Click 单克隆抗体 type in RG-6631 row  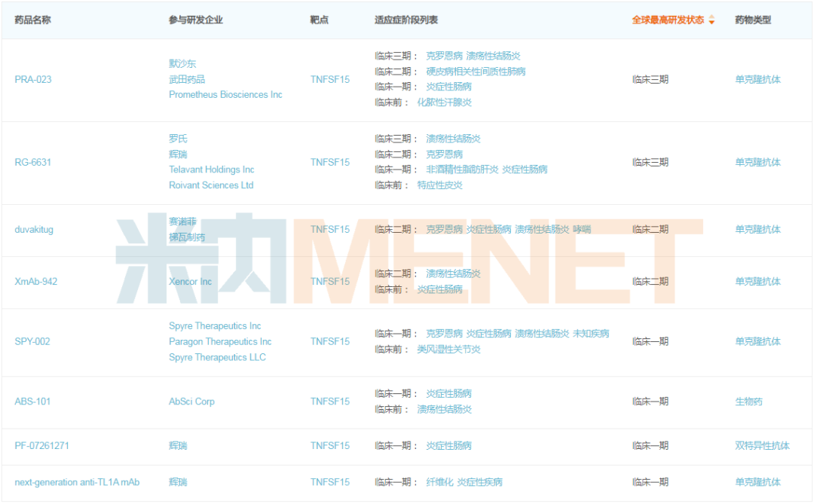click(758, 162)
